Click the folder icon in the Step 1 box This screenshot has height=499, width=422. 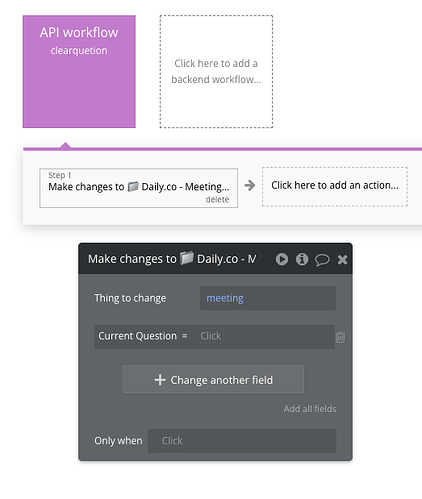133,186
